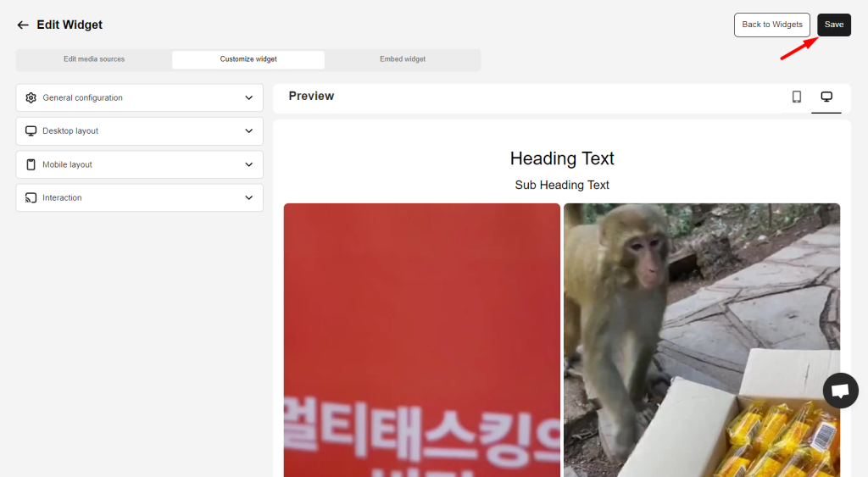Click Back to Widgets button
This screenshot has width=868, height=477.
pos(772,25)
